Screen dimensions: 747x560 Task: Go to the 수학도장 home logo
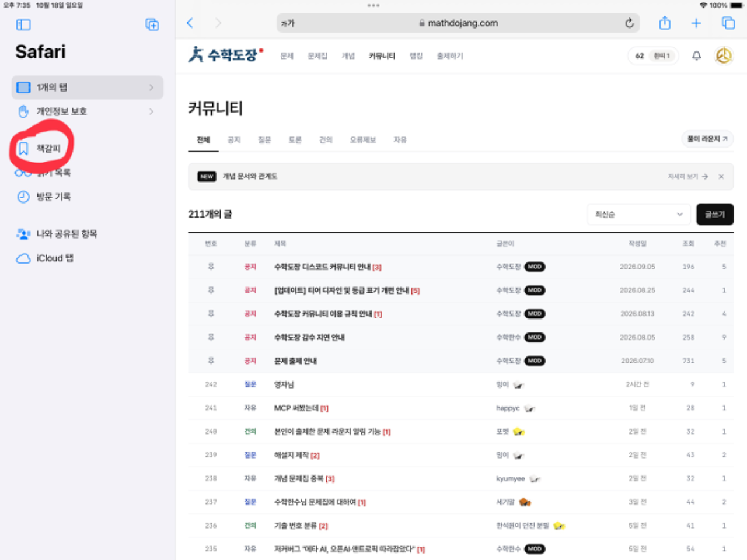point(225,55)
